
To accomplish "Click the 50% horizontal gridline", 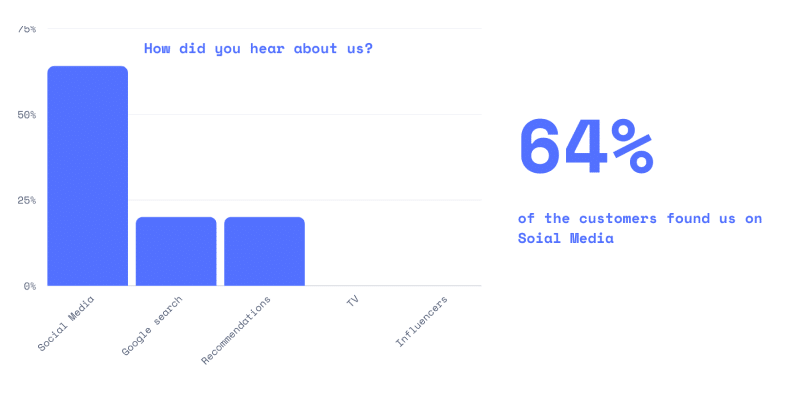I will point(305,114).
